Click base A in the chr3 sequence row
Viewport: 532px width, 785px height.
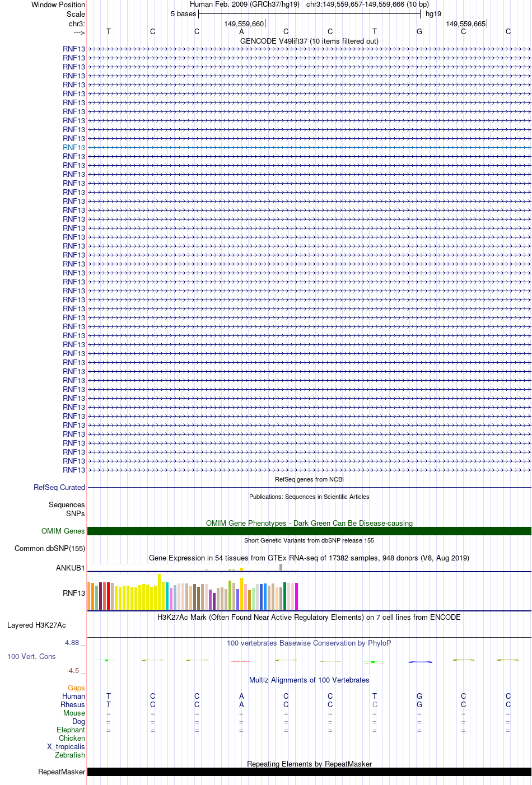[241, 31]
